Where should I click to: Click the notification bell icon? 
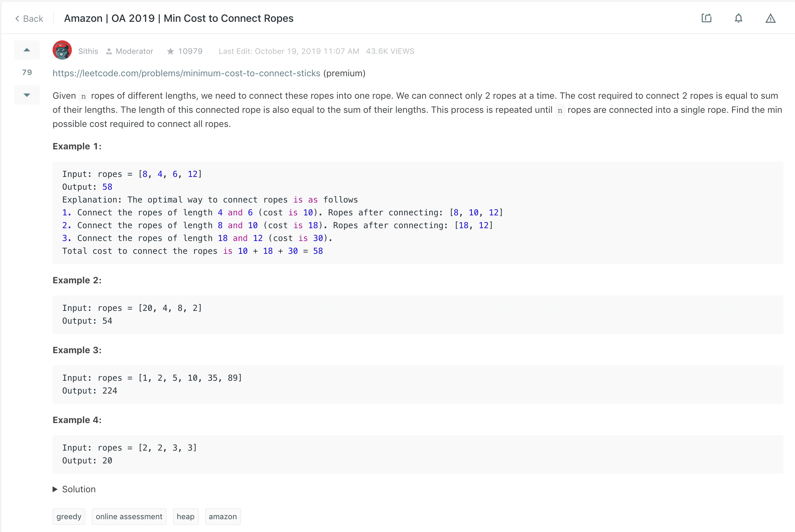click(738, 18)
